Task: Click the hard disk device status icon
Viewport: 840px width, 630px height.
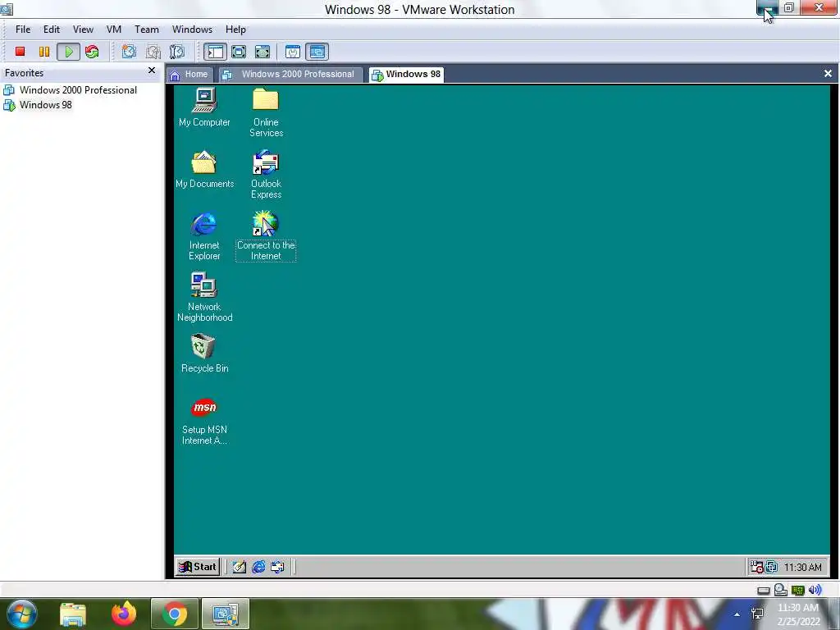Action: tap(764, 591)
